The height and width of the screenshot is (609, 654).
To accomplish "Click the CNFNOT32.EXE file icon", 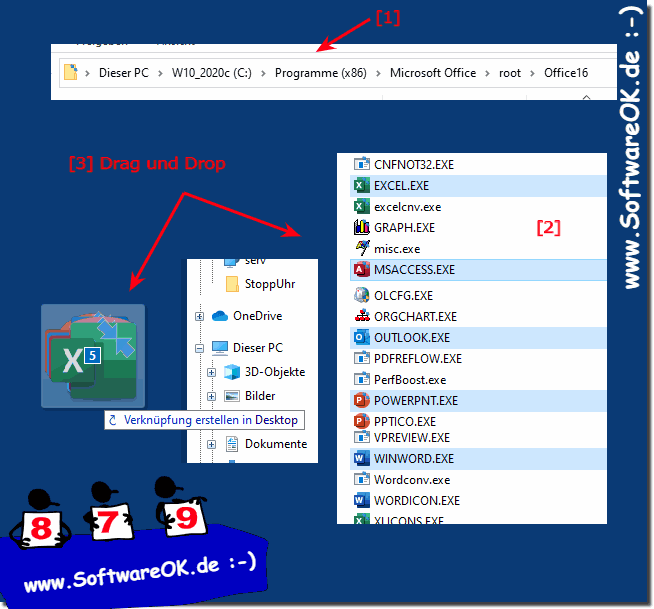I will [362, 164].
